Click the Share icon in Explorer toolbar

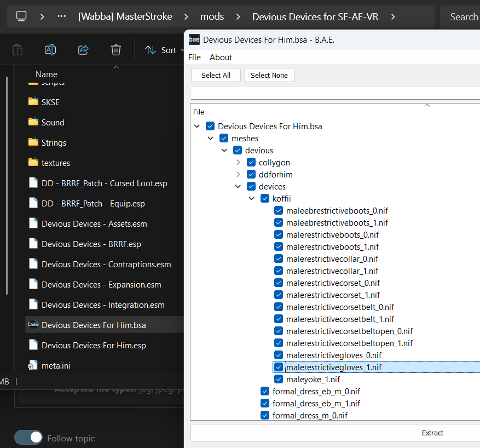click(x=83, y=50)
